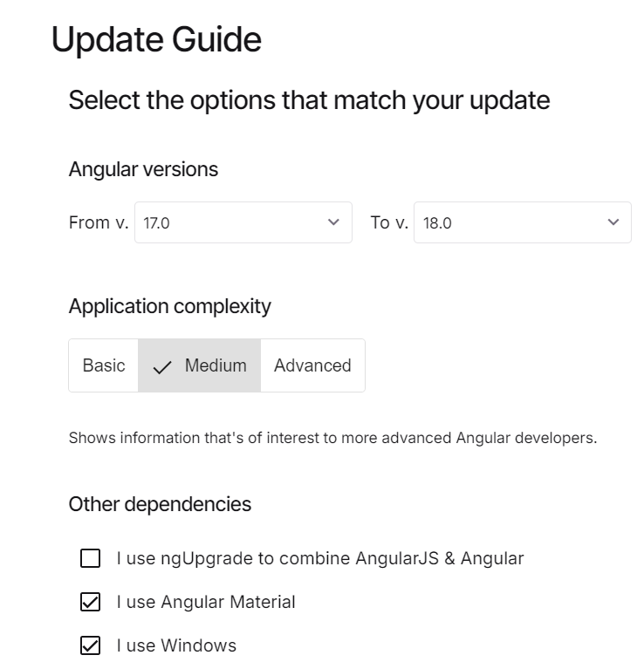Click the 'From v.' label
The height and width of the screenshot is (662, 644).
[98, 222]
